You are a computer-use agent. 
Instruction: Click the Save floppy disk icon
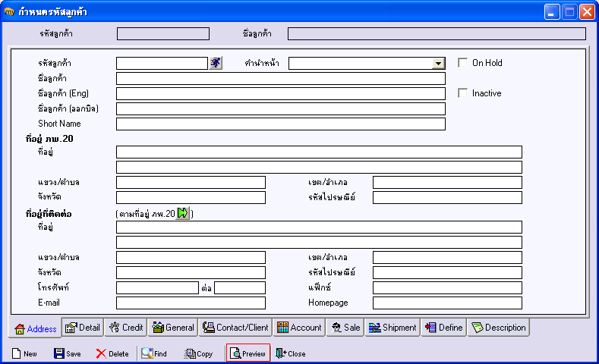58,353
